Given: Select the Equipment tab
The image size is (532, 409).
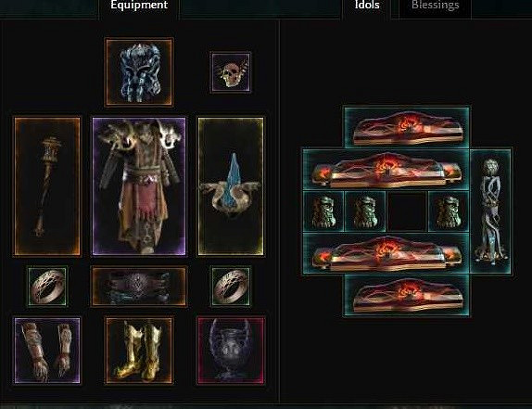Looking at the screenshot, I should click(139, 6).
